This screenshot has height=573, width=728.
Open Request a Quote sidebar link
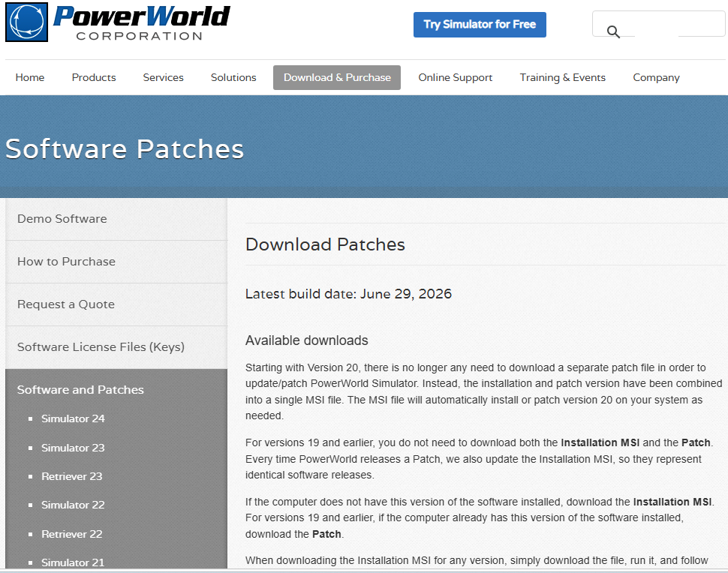click(116, 304)
